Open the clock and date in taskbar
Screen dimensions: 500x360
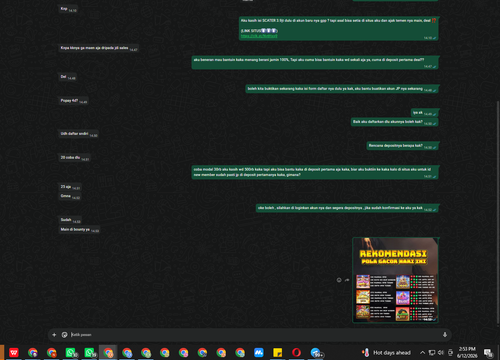pos(467,352)
